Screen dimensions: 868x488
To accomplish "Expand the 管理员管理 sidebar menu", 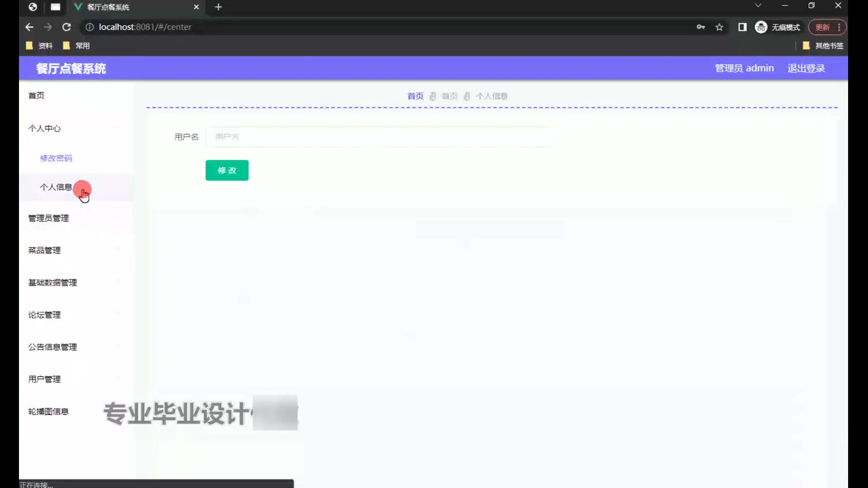I will (x=49, y=218).
